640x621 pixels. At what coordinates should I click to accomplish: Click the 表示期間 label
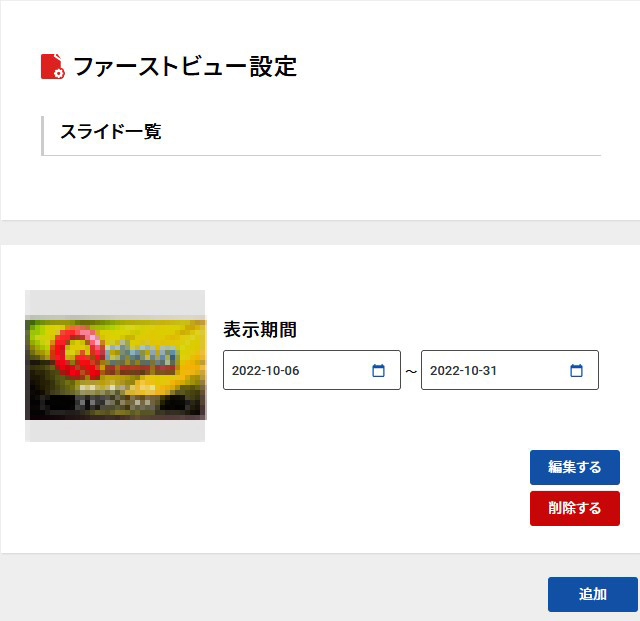[260, 329]
